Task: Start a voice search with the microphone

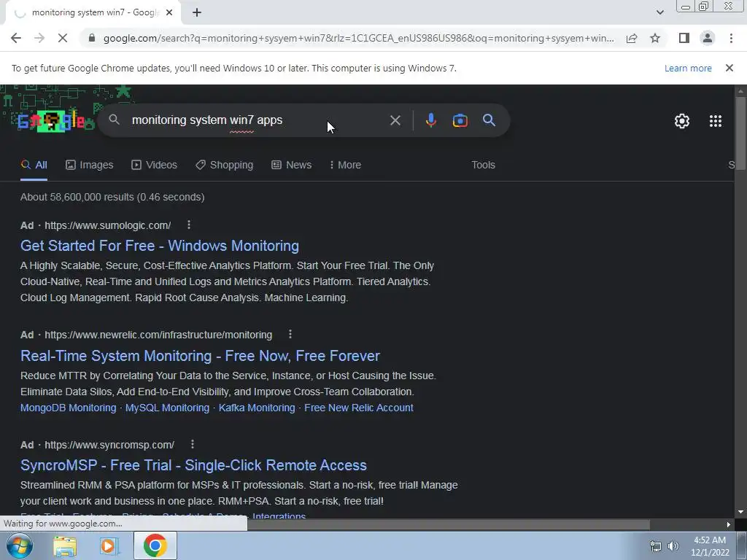Action: coord(430,120)
